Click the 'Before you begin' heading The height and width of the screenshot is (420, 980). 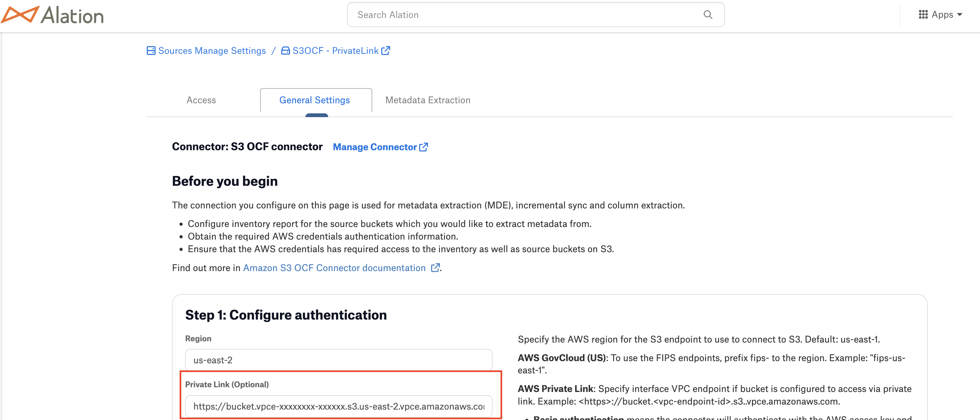225,181
